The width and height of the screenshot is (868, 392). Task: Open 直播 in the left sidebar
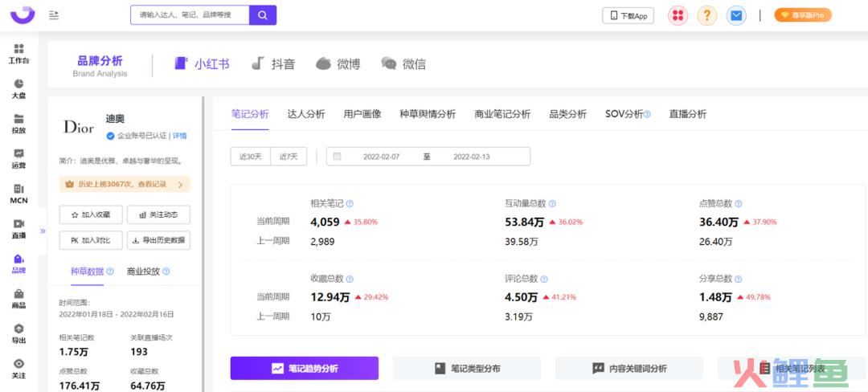pyautogui.click(x=18, y=229)
